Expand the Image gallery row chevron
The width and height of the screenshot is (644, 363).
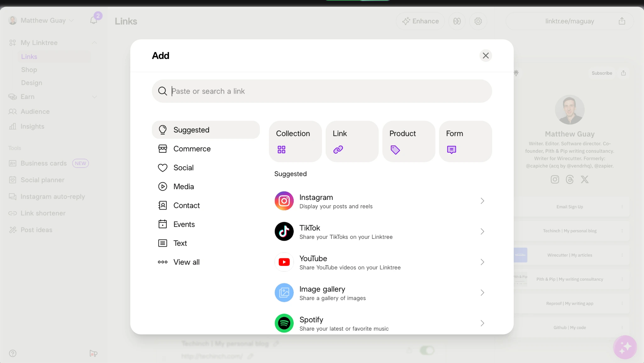(482, 293)
